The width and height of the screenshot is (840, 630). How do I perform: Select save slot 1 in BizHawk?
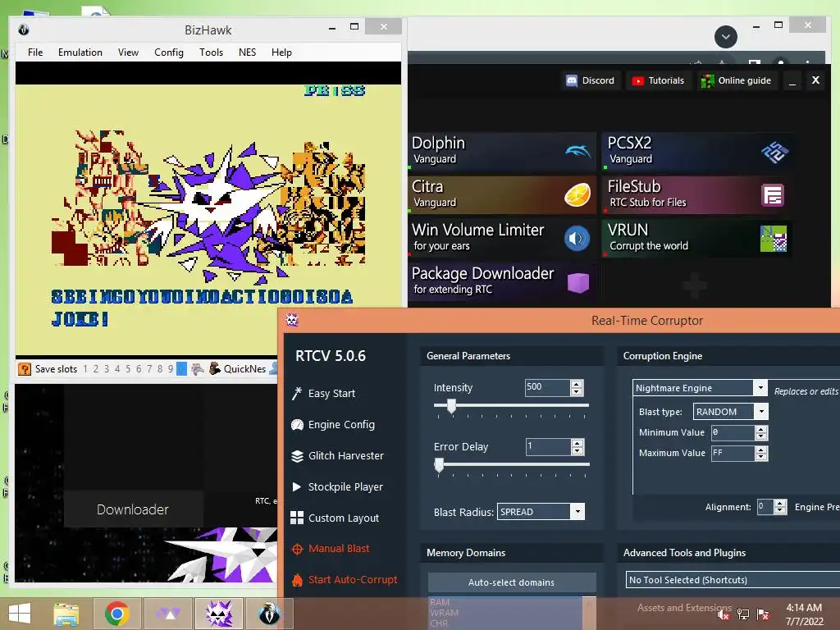pos(84,369)
